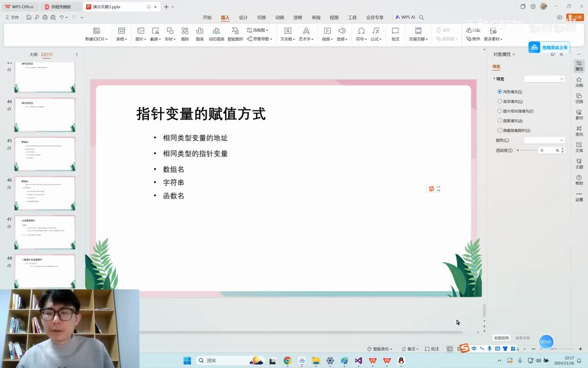
Task: Open the 动画 side panel icon
Action: (579, 82)
